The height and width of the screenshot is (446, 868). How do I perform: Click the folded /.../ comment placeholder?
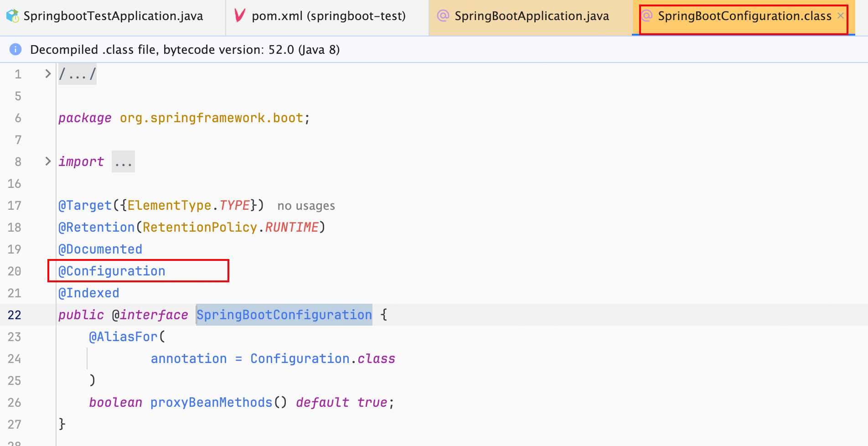pos(77,74)
